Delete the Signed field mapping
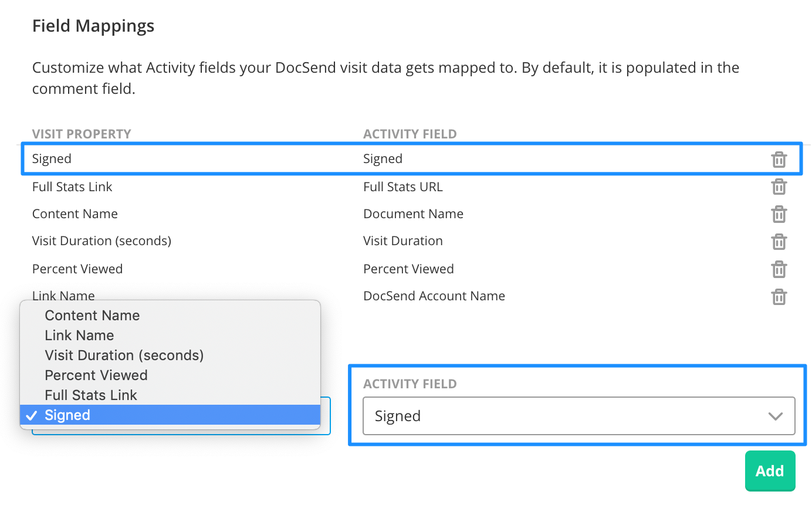Image resolution: width=812 pixels, height=515 pixels. click(779, 159)
